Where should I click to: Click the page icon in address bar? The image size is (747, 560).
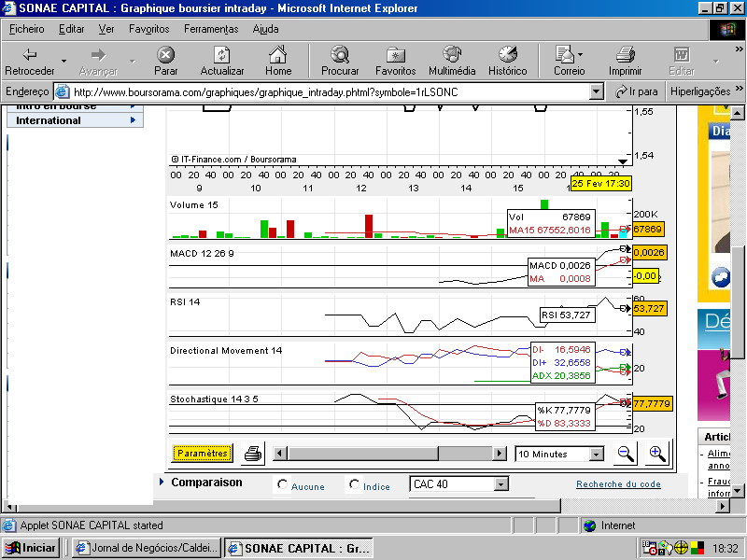(x=63, y=91)
